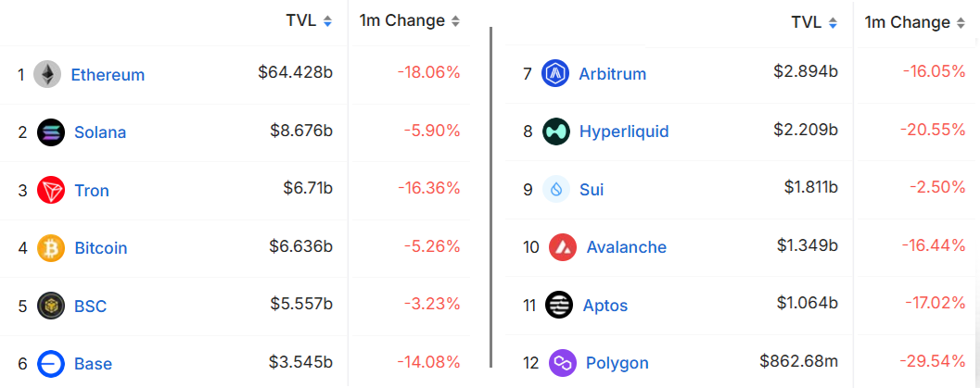Click the Arbitrum chain logo icon

pyautogui.click(x=555, y=73)
